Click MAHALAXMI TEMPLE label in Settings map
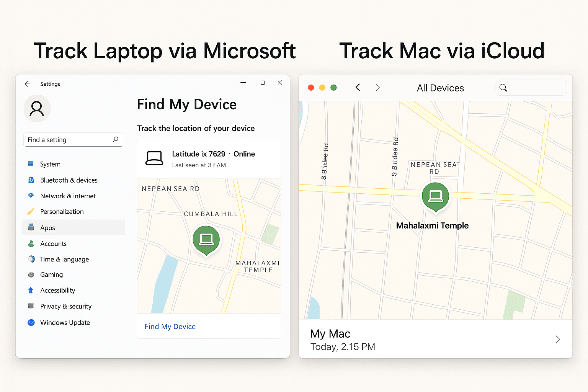This screenshot has height=392, width=588. click(258, 266)
